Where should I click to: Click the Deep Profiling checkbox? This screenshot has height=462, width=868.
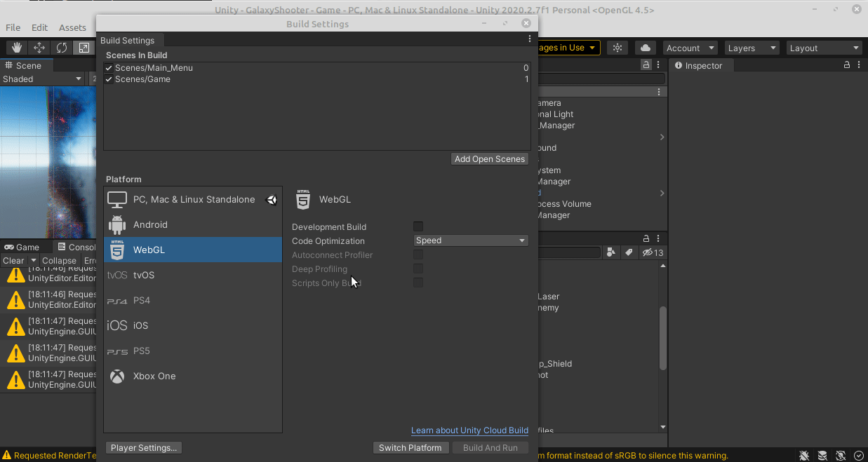point(418,269)
